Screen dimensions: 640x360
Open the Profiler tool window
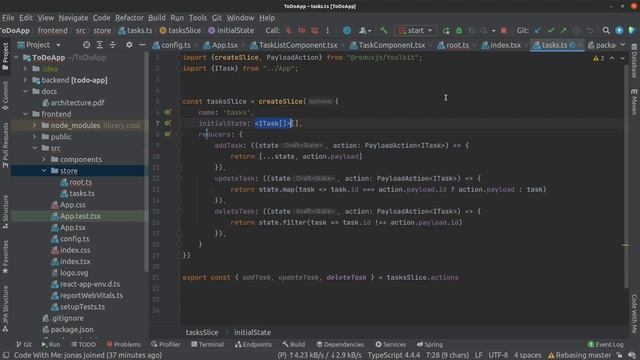(x=165, y=344)
